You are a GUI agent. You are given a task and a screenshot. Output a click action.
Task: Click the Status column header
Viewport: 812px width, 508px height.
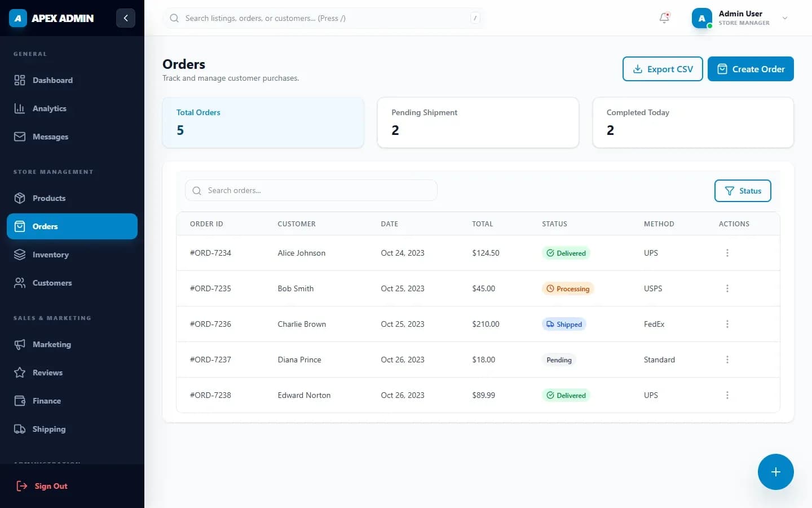point(554,224)
